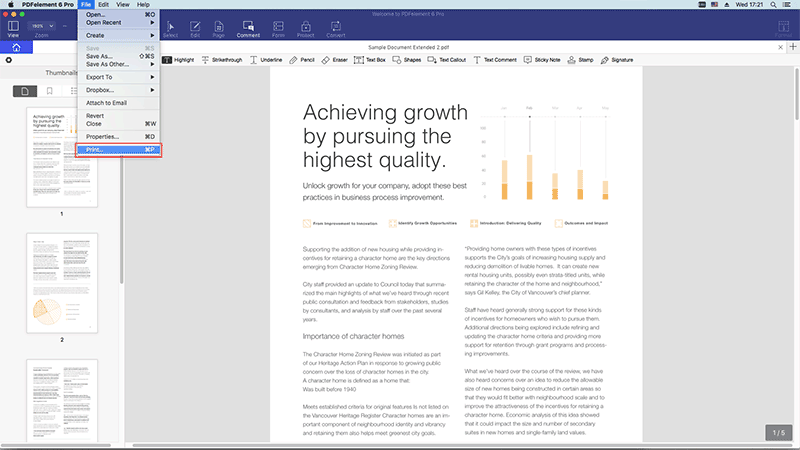Select the Underline annotation tool
The height and width of the screenshot is (450, 800).
(x=266, y=60)
